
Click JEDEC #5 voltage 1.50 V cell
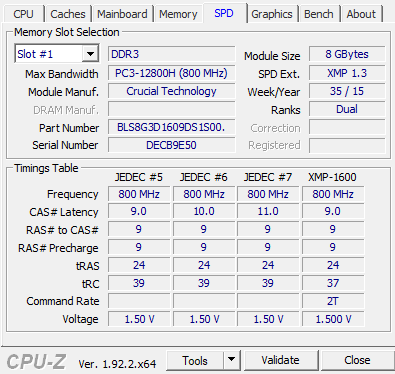(x=139, y=319)
